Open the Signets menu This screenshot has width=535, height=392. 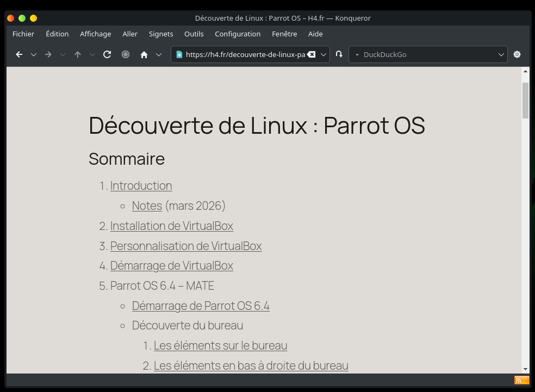[161, 34]
